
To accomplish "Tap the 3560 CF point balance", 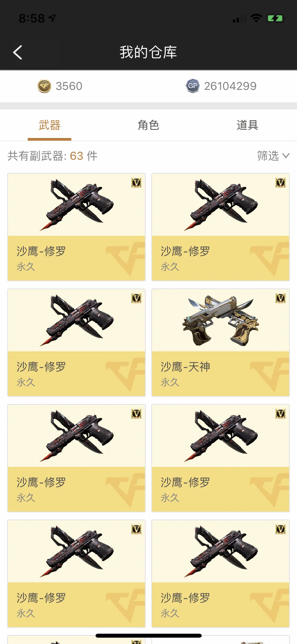I will [x=69, y=86].
